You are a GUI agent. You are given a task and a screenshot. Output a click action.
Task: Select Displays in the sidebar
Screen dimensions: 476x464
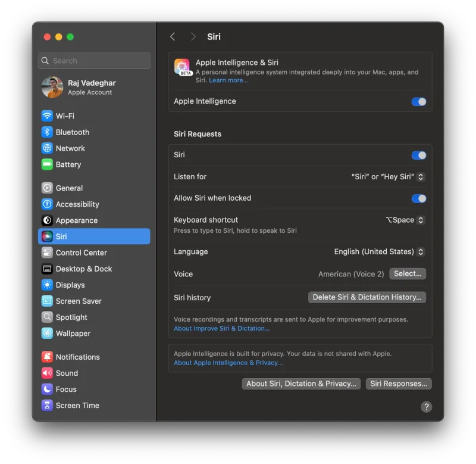coord(94,285)
